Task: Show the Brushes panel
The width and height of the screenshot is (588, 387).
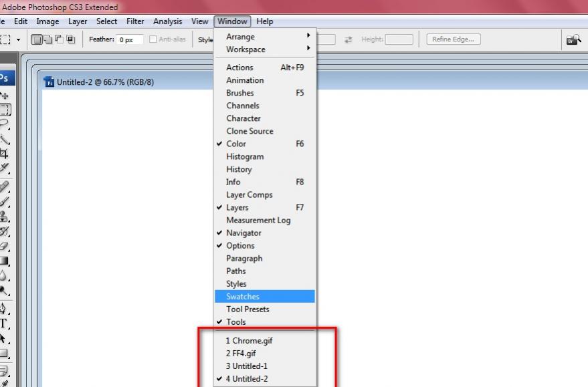Action: point(265,93)
